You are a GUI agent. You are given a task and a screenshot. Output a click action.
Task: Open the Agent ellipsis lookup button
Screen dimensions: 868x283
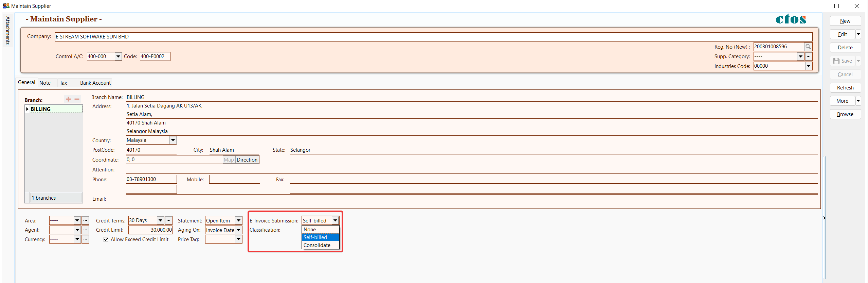tap(85, 230)
